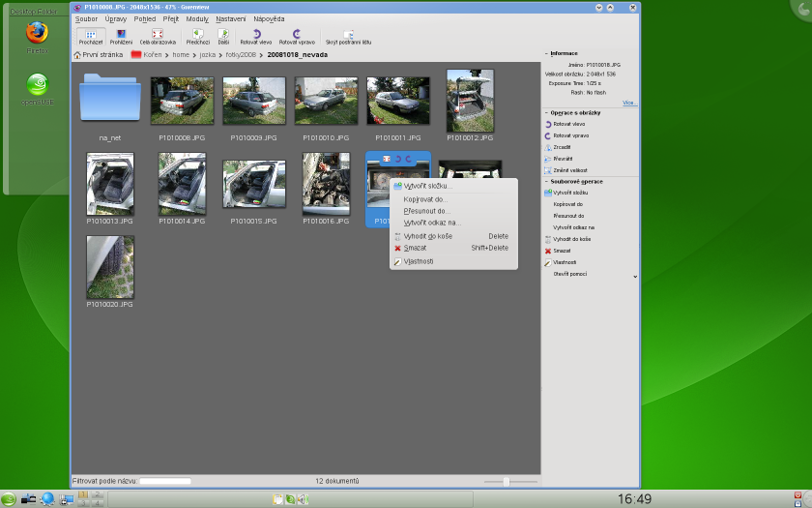The image size is (812, 508).
Task: Switch to Prohlížení view mode
Action: point(121,37)
